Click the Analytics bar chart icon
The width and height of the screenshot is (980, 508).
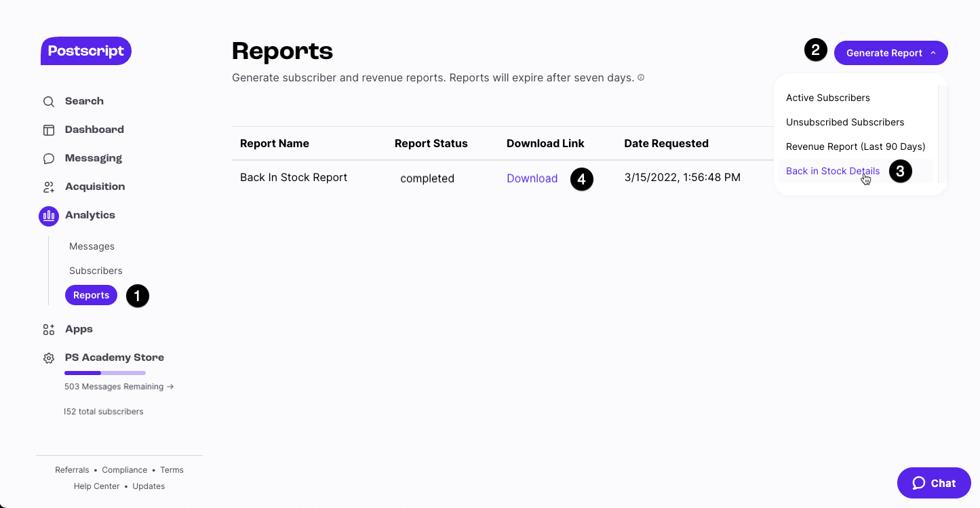click(x=49, y=216)
